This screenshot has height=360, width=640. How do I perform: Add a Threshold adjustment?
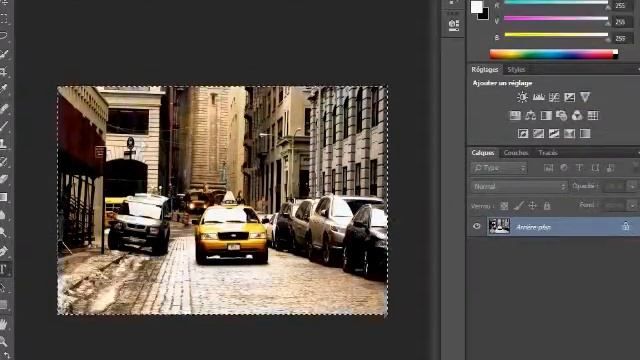click(554, 133)
